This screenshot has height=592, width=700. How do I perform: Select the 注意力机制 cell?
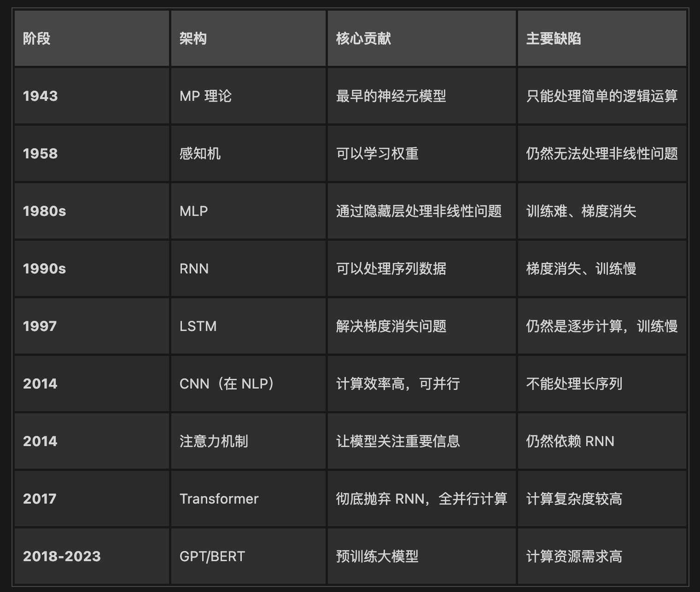point(214,441)
